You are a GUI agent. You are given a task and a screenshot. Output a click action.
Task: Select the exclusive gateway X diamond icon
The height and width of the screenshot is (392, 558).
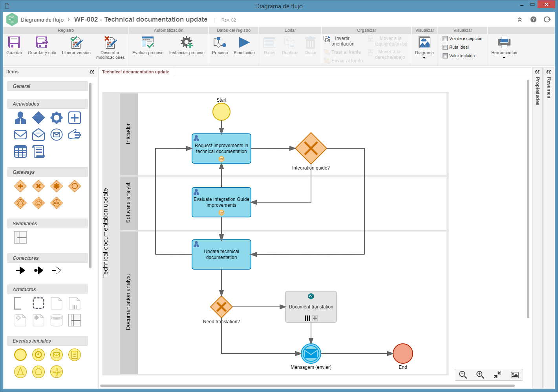point(38,186)
